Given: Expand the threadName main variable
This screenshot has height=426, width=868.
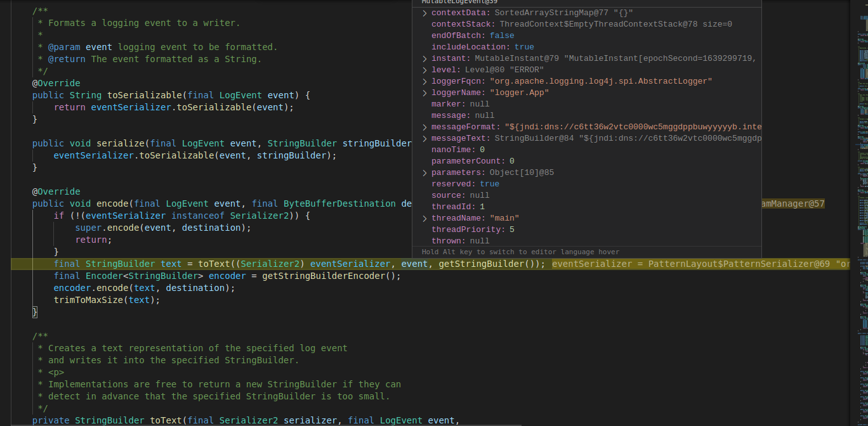Looking at the screenshot, I should (424, 217).
